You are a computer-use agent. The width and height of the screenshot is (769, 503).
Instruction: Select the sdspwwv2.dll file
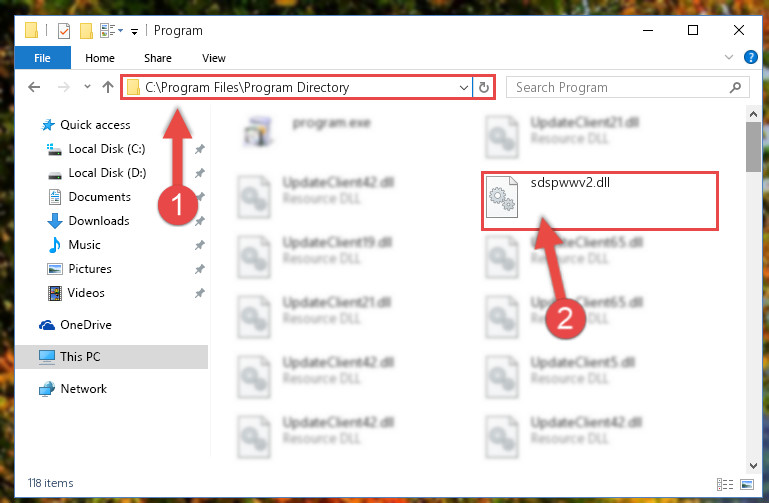[599, 201]
